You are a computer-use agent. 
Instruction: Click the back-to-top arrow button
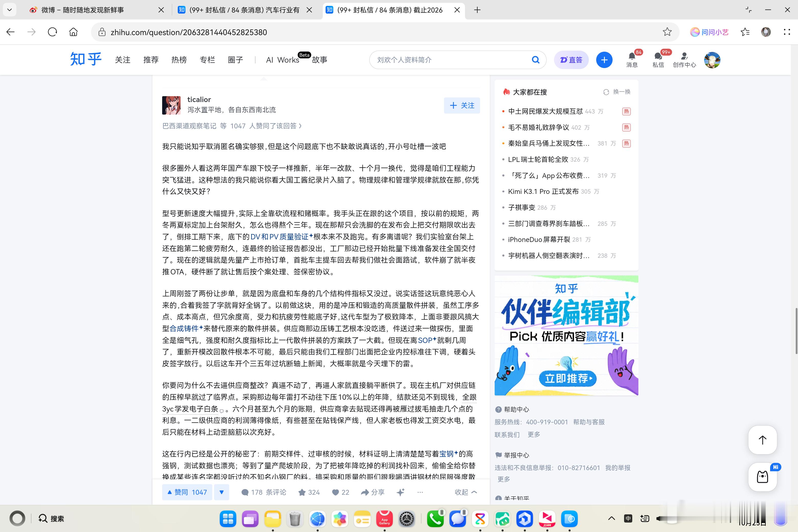pos(762,440)
